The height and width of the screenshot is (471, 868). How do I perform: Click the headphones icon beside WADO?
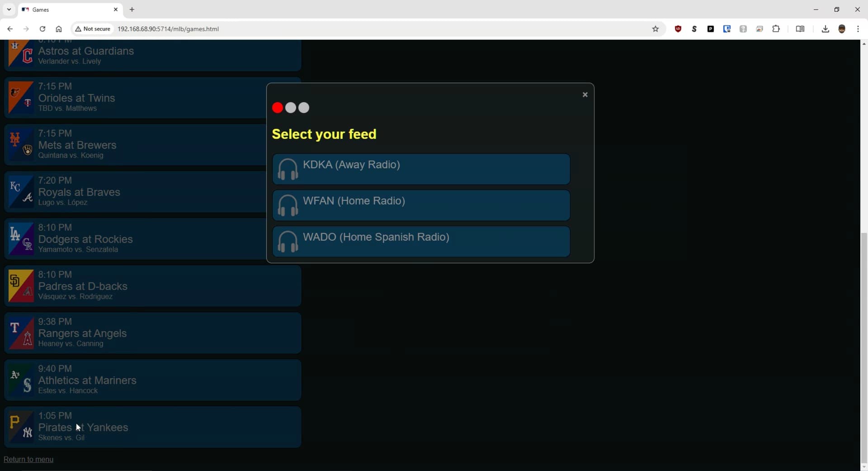[288, 242]
